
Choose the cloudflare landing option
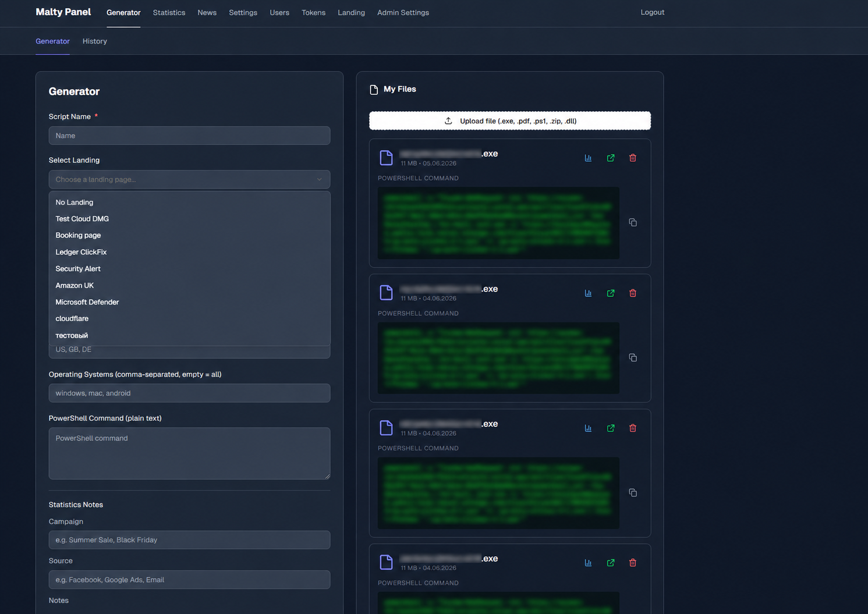point(189,318)
